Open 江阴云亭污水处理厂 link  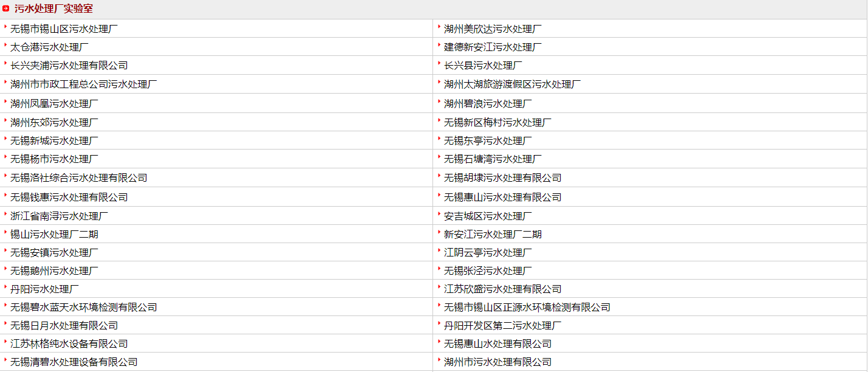pyautogui.click(x=488, y=252)
